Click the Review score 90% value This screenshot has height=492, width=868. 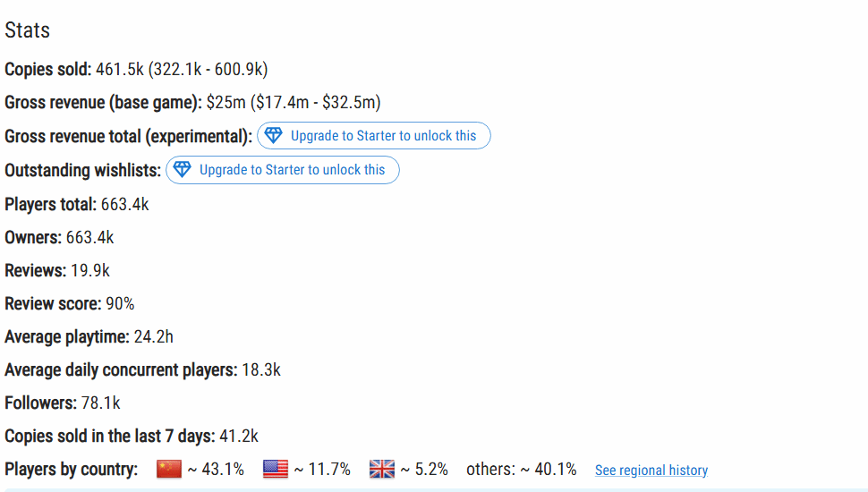pyautogui.click(x=120, y=304)
